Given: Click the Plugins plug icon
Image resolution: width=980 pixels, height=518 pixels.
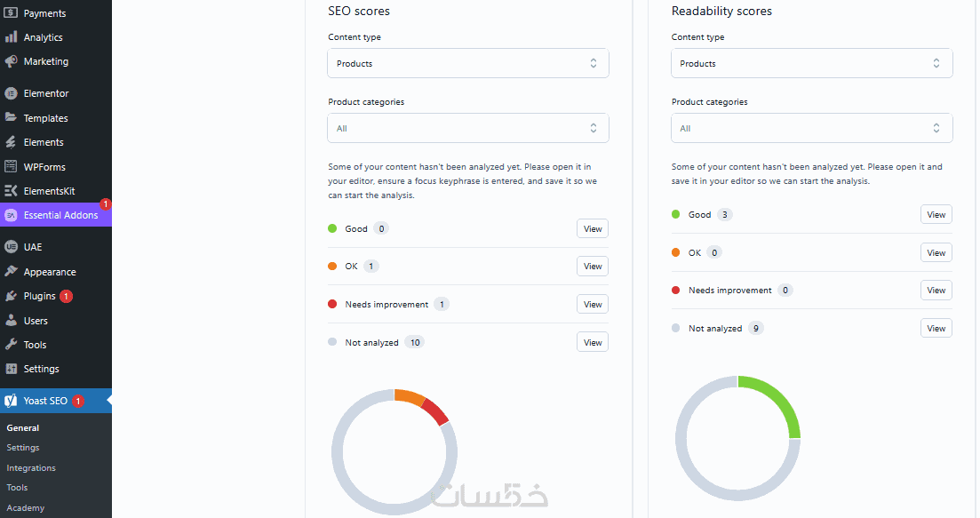Looking at the screenshot, I should [12, 296].
